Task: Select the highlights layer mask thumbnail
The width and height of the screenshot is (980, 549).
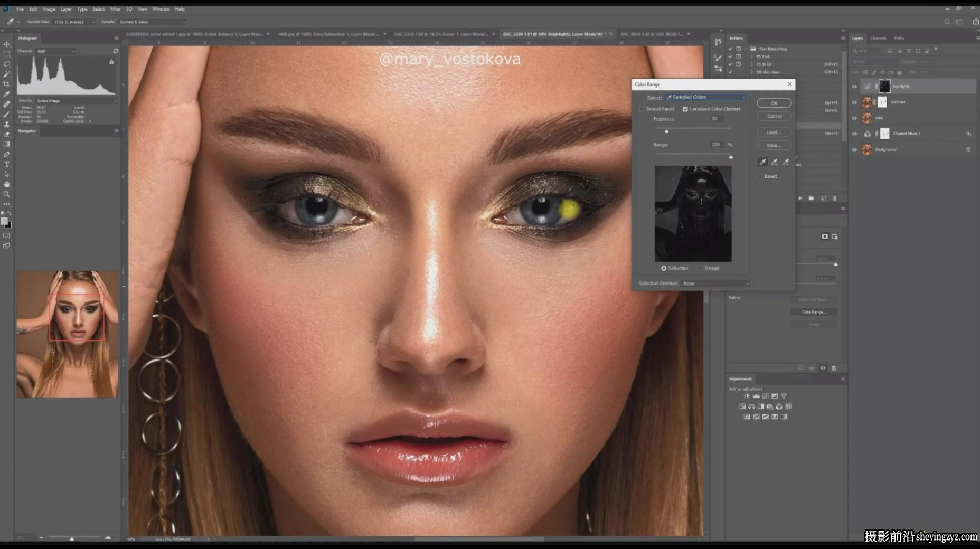Action: coord(884,87)
